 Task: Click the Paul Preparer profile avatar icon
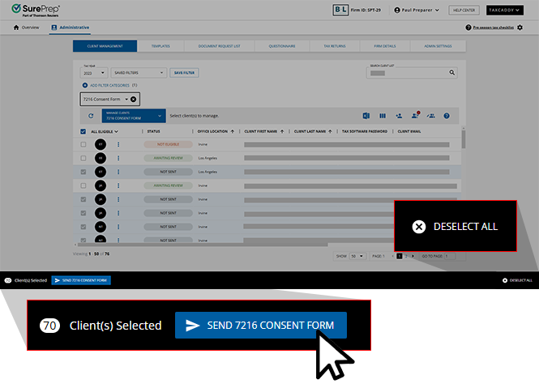pyautogui.click(x=397, y=11)
